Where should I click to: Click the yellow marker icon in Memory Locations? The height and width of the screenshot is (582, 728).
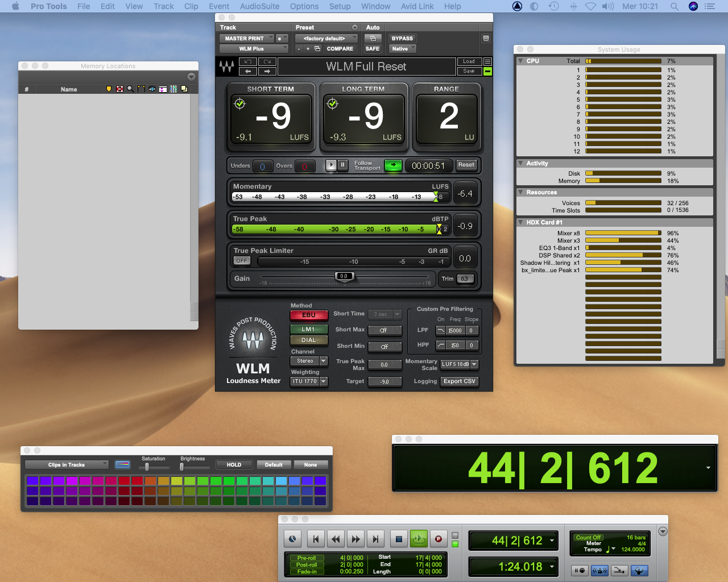[x=109, y=89]
